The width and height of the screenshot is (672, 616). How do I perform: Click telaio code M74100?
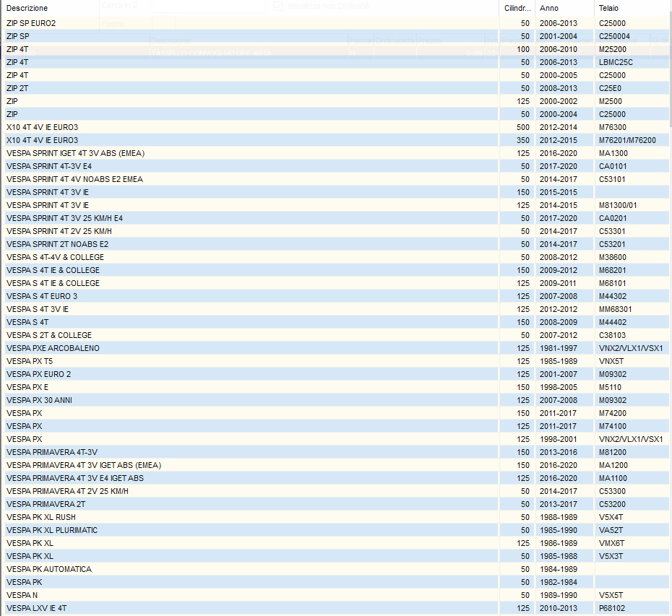pos(613,426)
